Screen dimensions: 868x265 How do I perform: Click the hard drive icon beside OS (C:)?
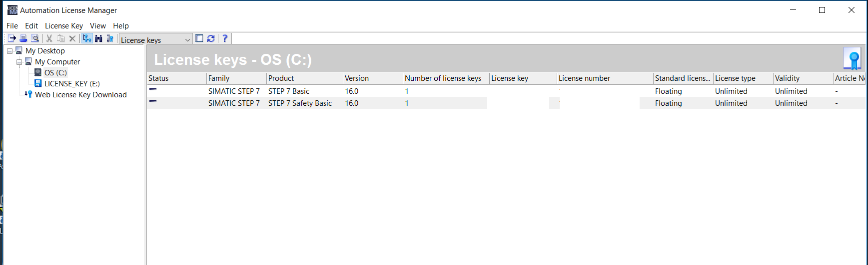click(x=38, y=72)
